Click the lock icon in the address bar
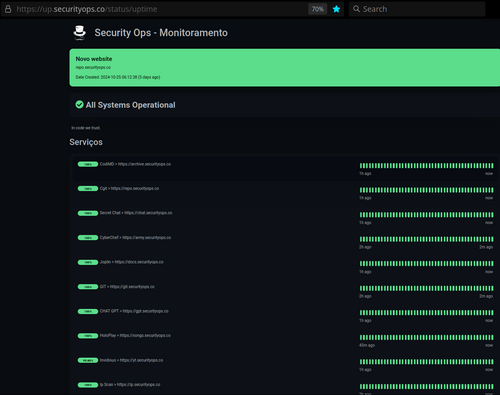This screenshot has height=395, width=500. (x=8, y=9)
